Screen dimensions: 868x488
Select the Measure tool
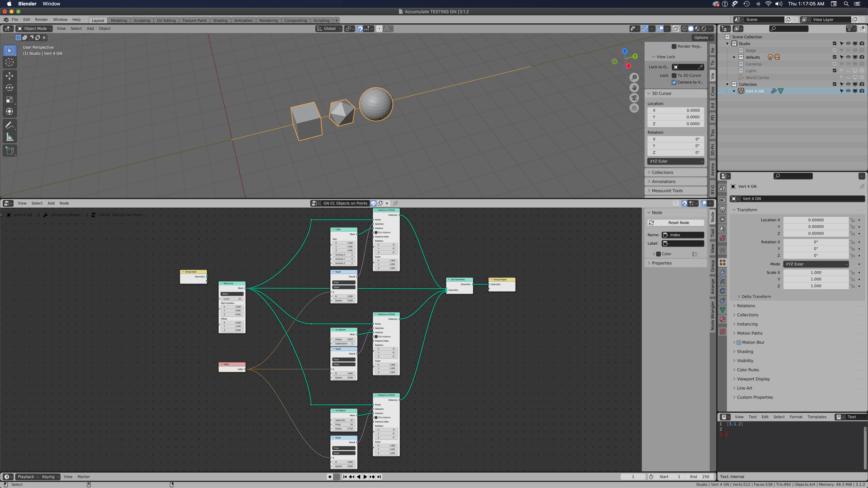click(x=9, y=137)
